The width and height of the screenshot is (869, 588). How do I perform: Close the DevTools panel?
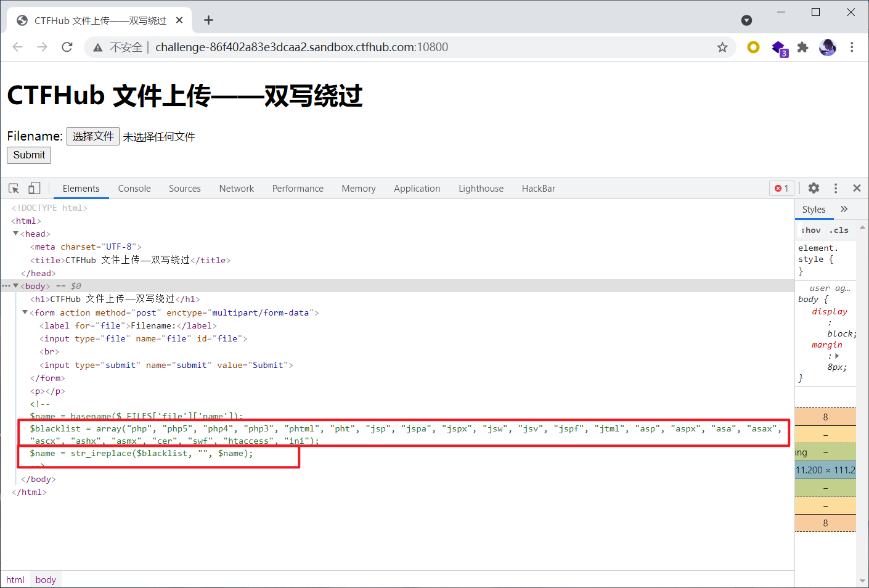click(857, 188)
